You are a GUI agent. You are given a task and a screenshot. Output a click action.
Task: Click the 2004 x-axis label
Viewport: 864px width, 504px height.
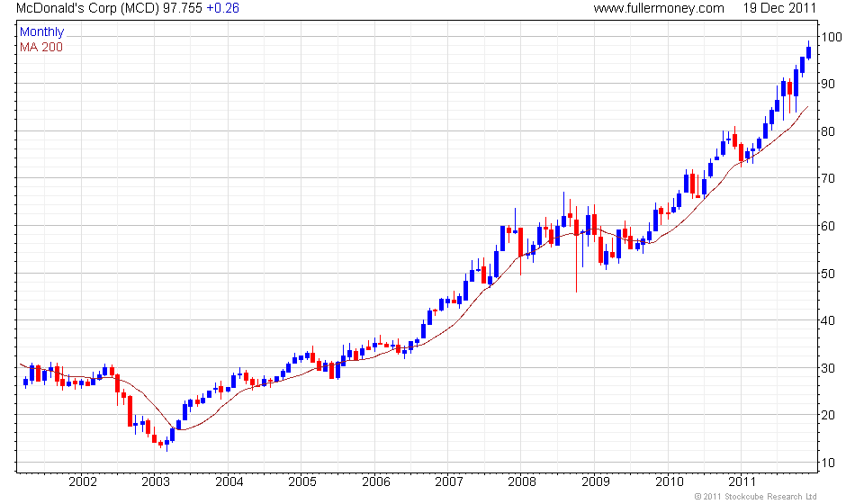coord(229,482)
